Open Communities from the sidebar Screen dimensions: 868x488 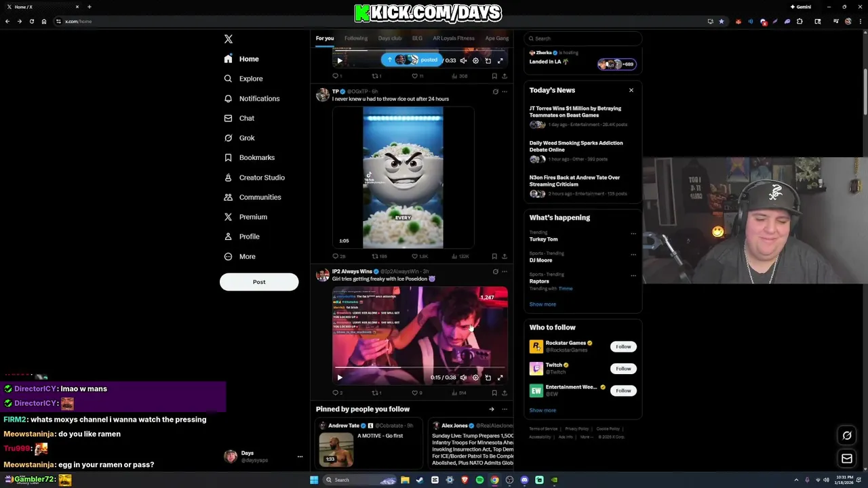252,197
